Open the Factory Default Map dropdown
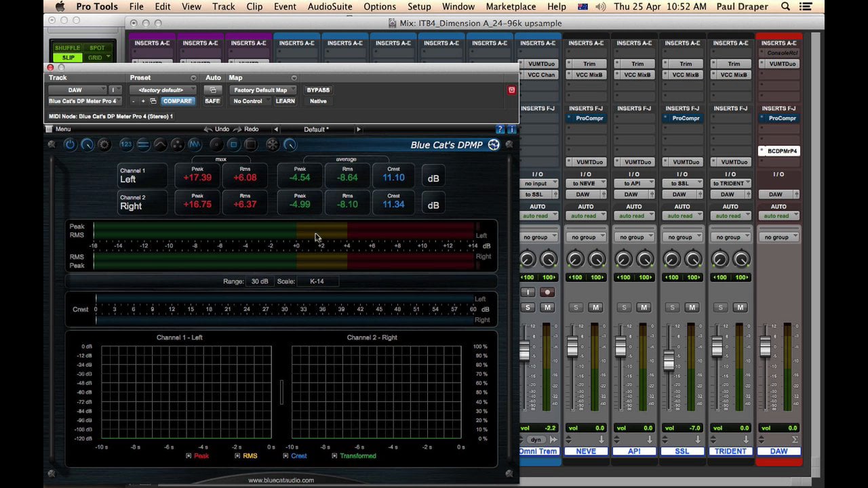 click(x=264, y=90)
